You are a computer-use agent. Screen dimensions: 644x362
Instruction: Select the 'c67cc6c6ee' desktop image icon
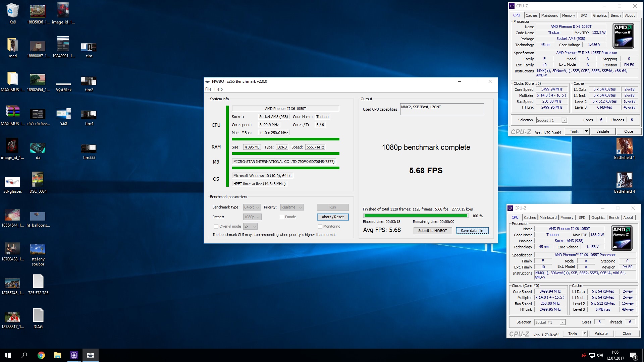click(x=38, y=117)
